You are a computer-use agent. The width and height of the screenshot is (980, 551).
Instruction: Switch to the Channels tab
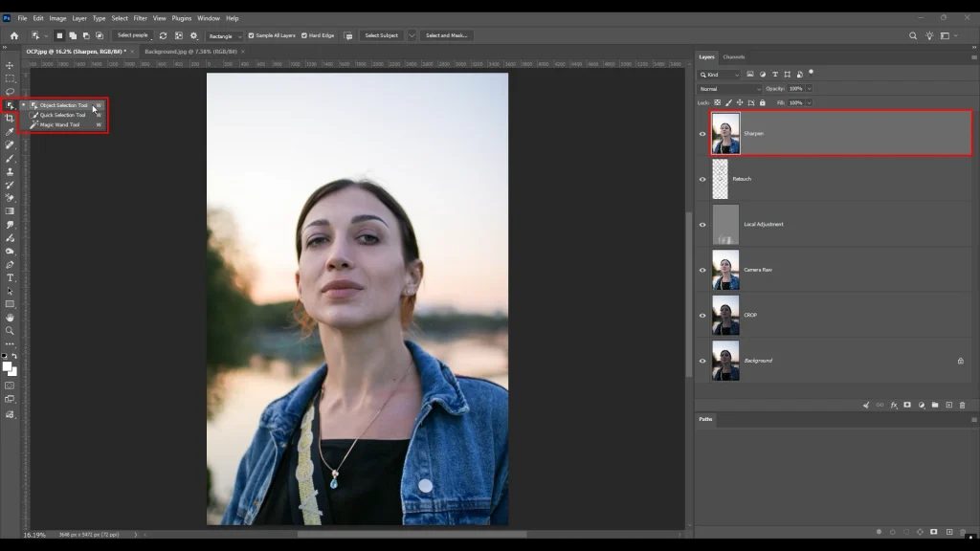734,56
